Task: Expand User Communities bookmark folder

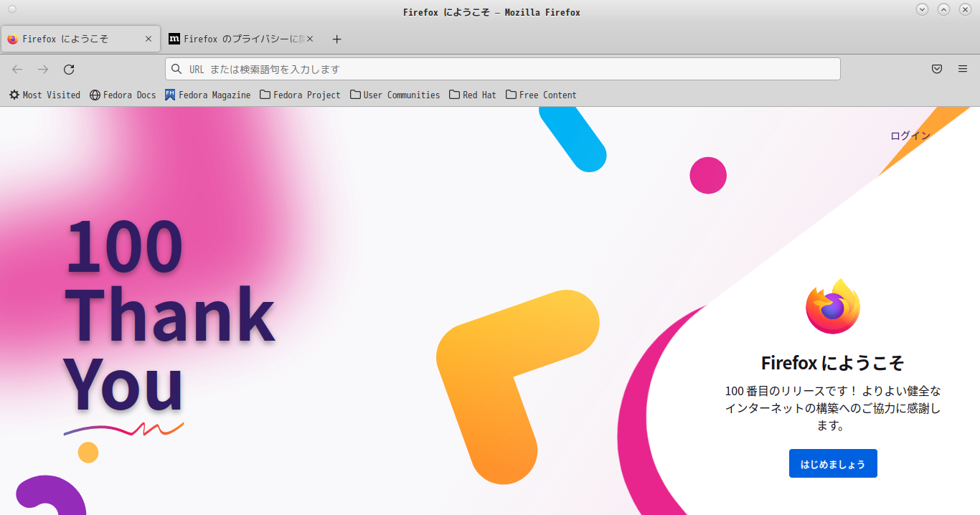Action: pyautogui.click(x=395, y=95)
